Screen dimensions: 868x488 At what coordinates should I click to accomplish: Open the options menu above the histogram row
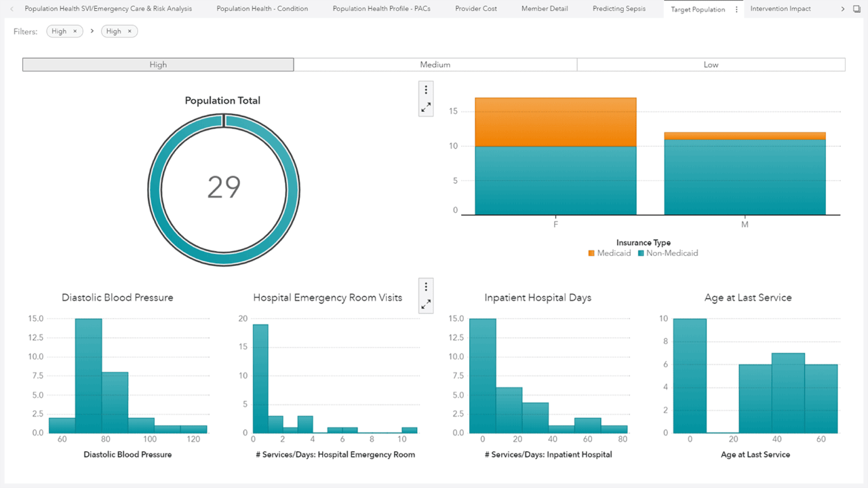coord(426,286)
